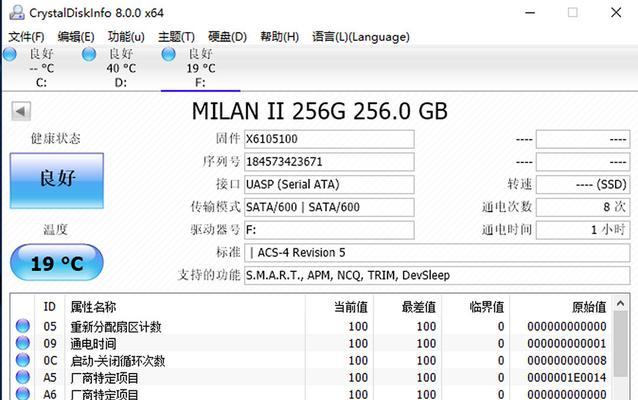Image resolution: width=638 pixels, height=400 pixels.
Task: Click status orb of attribute A5 row
Action: pos(23,377)
